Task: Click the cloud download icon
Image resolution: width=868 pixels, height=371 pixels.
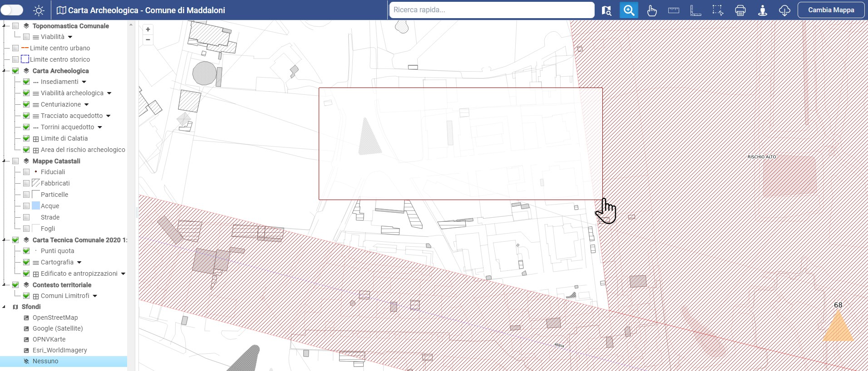Action: (784, 10)
